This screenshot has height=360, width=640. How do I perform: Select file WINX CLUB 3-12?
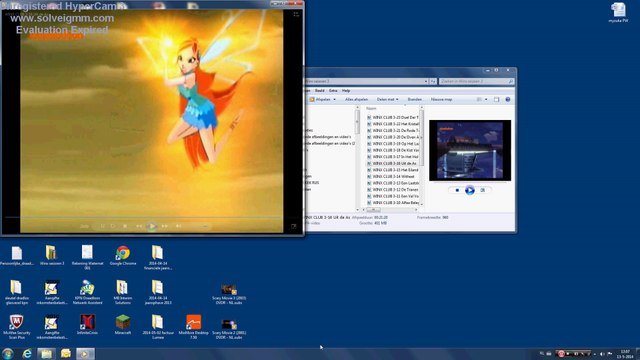click(393, 189)
